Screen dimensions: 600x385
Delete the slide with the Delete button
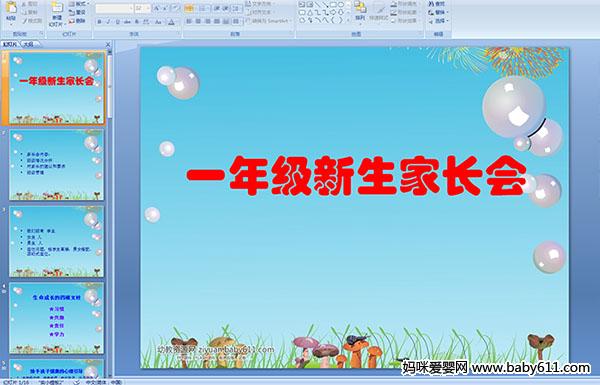tap(78, 21)
